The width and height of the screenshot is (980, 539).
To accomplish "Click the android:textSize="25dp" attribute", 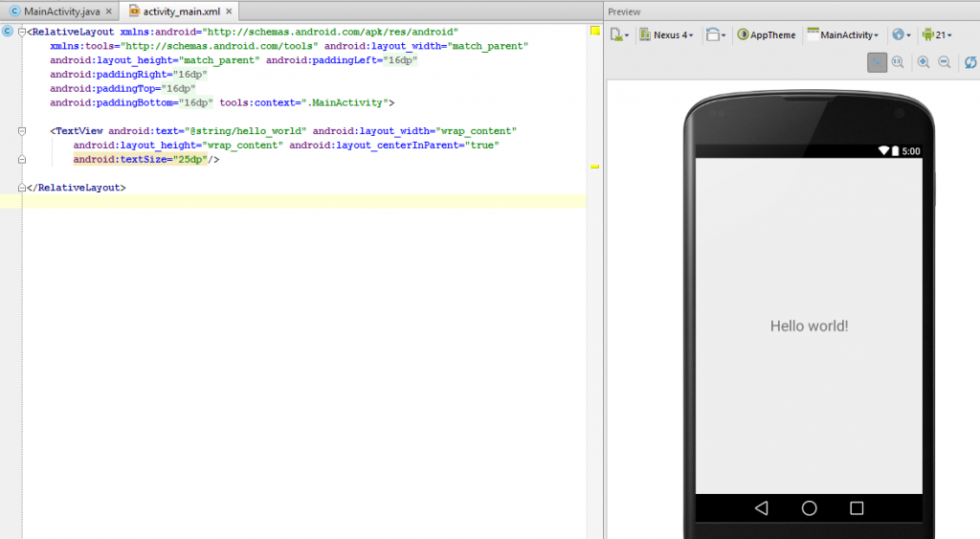I will pos(140,160).
